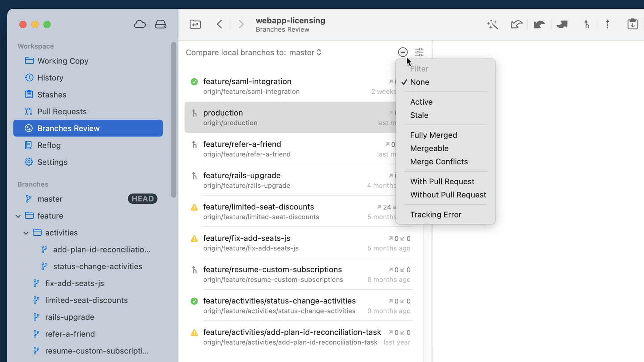Click the Push toolbar icon

pyautogui.click(x=562, y=24)
